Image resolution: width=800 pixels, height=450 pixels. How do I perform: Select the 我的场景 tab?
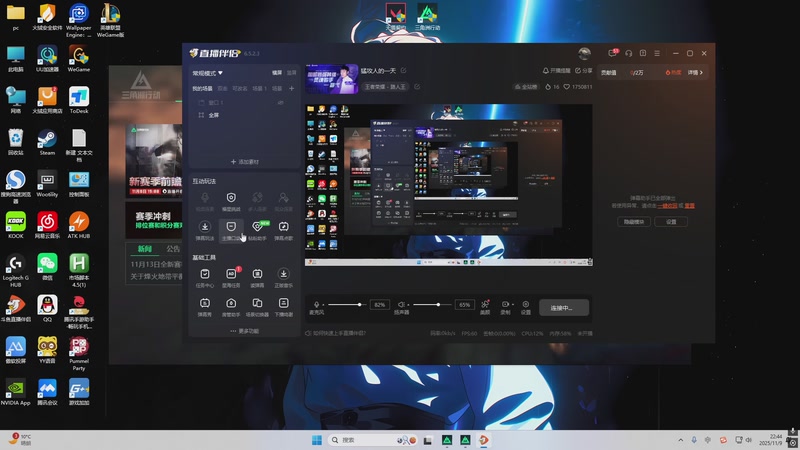(x=202, y=88)
